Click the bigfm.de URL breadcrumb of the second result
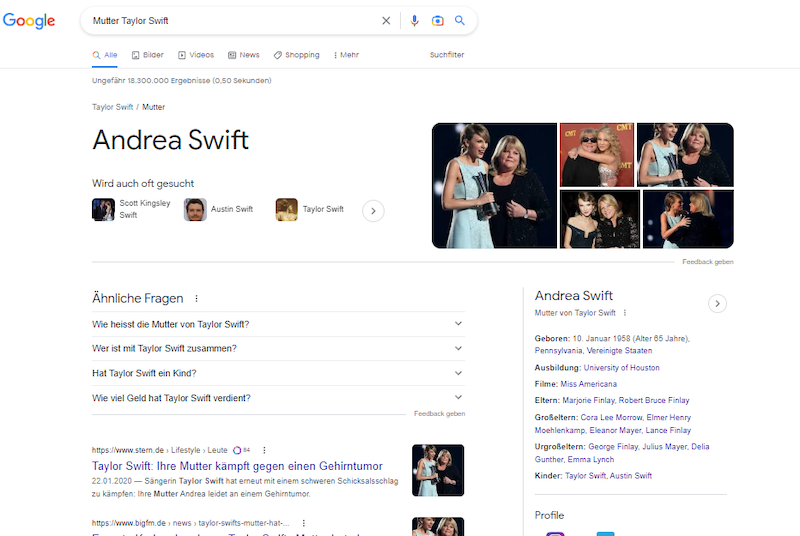 191,523
